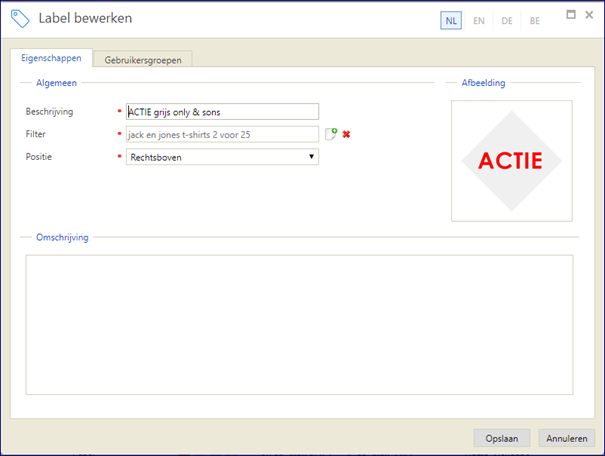Open the Gebruikersgroepen tab

point(143,60)
